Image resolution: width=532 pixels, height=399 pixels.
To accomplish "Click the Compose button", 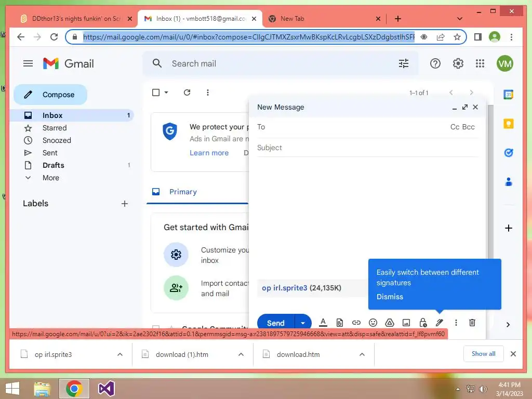I will 50,95.
